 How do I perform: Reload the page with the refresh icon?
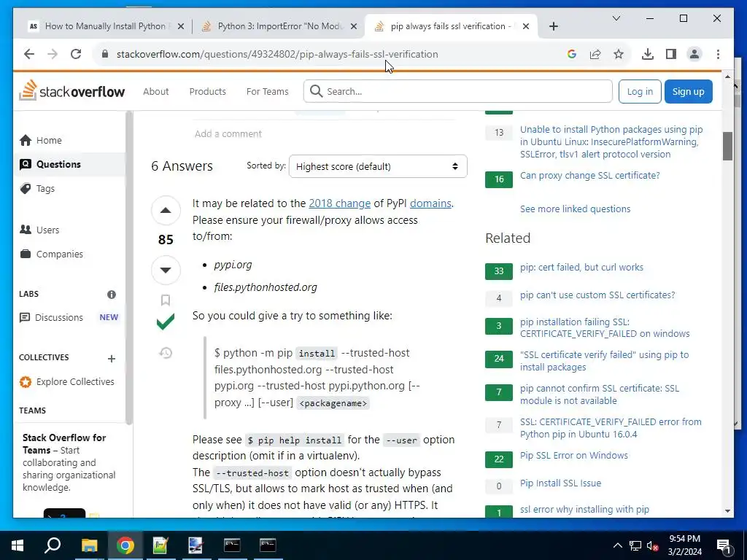tap(76, 54)
